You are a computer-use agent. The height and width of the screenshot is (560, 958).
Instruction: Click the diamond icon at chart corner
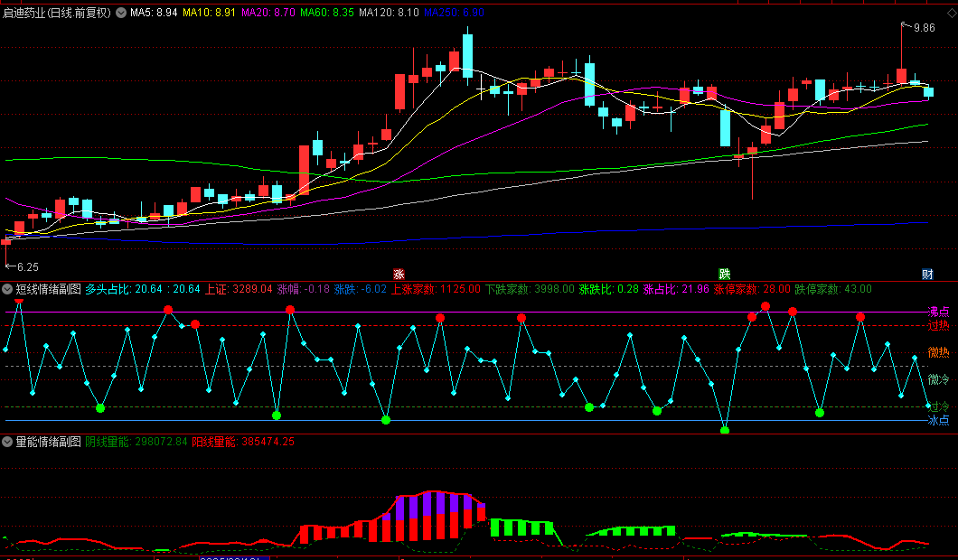tap(952, 13)
